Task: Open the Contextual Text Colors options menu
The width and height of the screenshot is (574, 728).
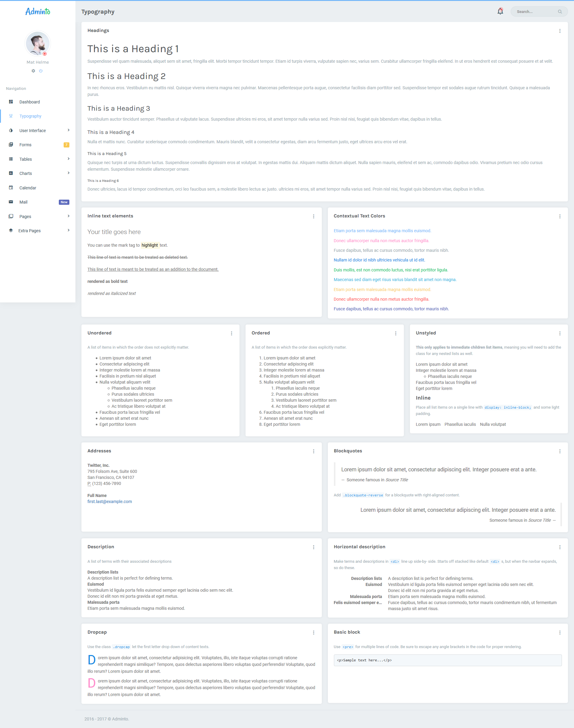Action: [x=560, y=217]
